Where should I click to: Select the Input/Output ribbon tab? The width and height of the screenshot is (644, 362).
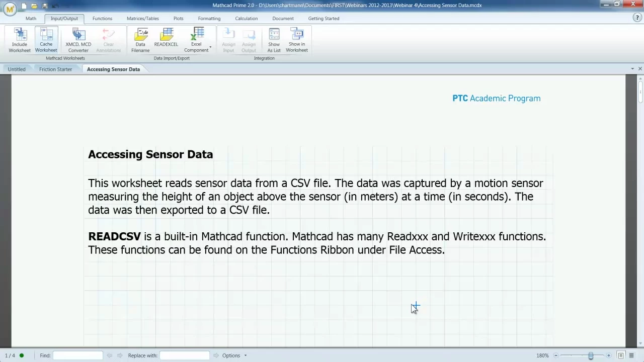64,19
